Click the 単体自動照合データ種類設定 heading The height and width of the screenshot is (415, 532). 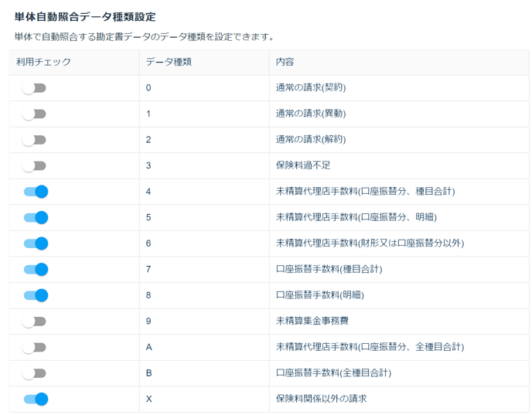point(85,17)
